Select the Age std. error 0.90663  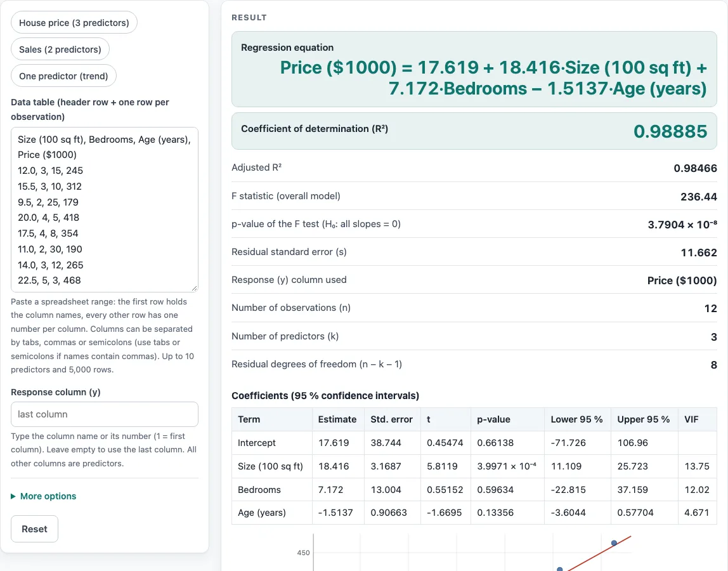tap(389, 513)
